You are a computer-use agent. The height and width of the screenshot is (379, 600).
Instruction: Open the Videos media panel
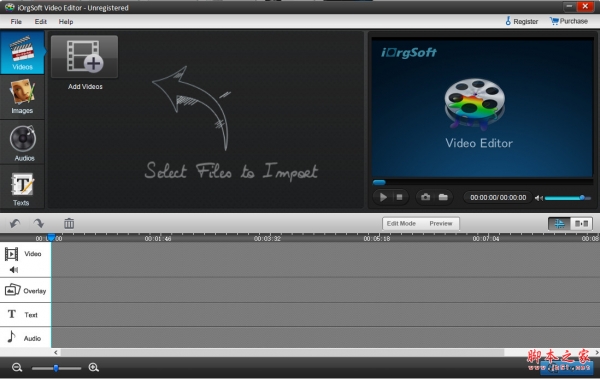[x=22, y=53]
